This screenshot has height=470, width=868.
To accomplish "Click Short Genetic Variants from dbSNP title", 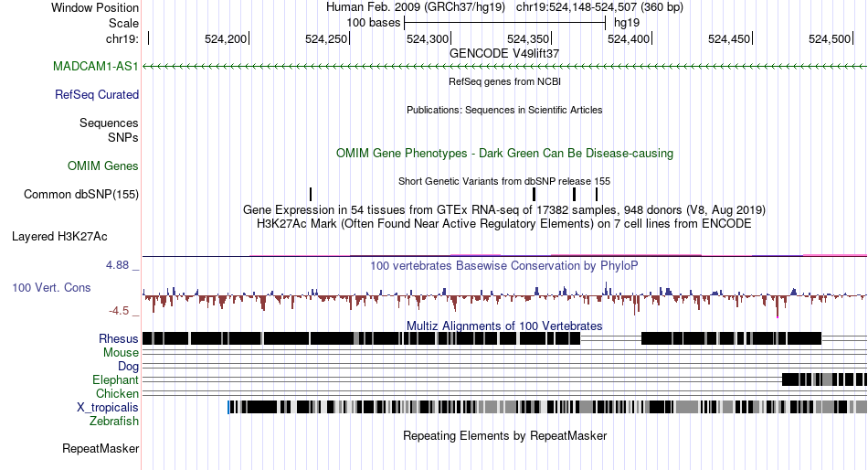I will point(504,181).
